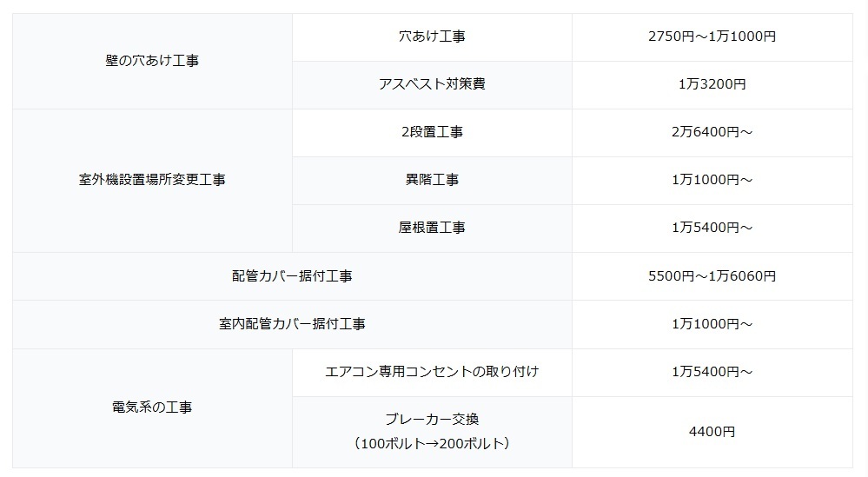Click the 1万3200円 price cell
The height and width of the screenshot is (477, 868).
click(712, 84)
